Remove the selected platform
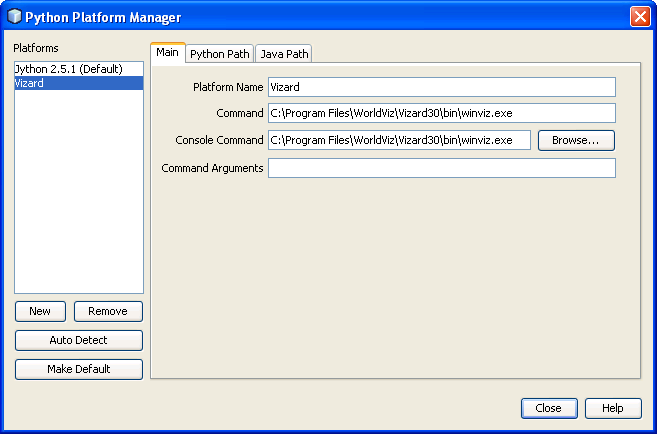The height and width of the screenshot is (434, 657). 108,311
